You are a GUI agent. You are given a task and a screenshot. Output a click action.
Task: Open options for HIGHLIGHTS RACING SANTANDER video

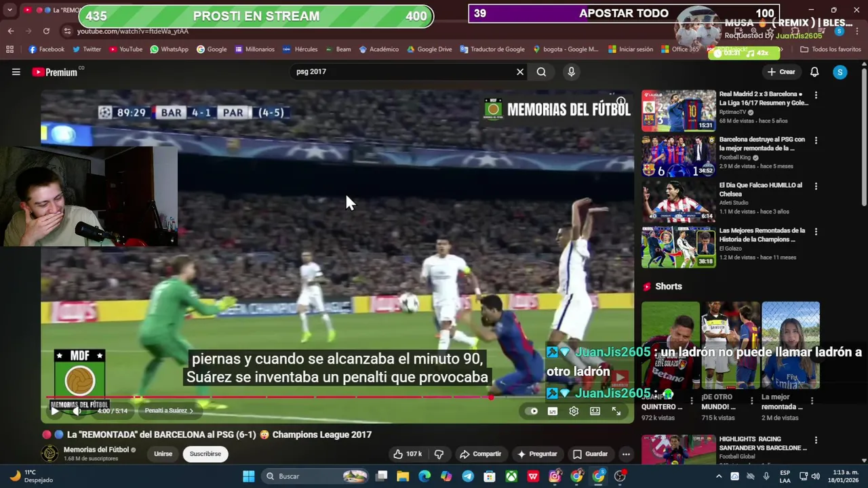click(816, 440)
